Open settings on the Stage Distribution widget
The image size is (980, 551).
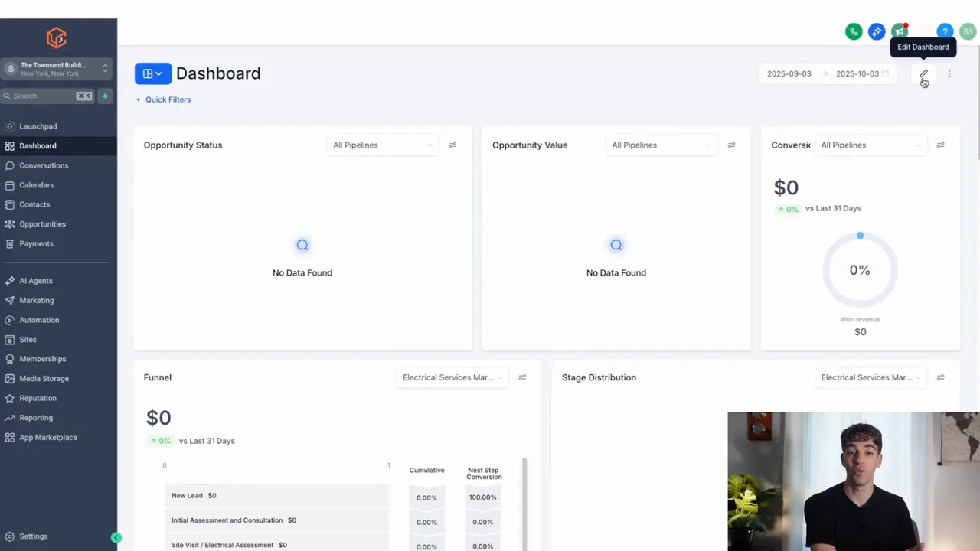click(940, 377)
